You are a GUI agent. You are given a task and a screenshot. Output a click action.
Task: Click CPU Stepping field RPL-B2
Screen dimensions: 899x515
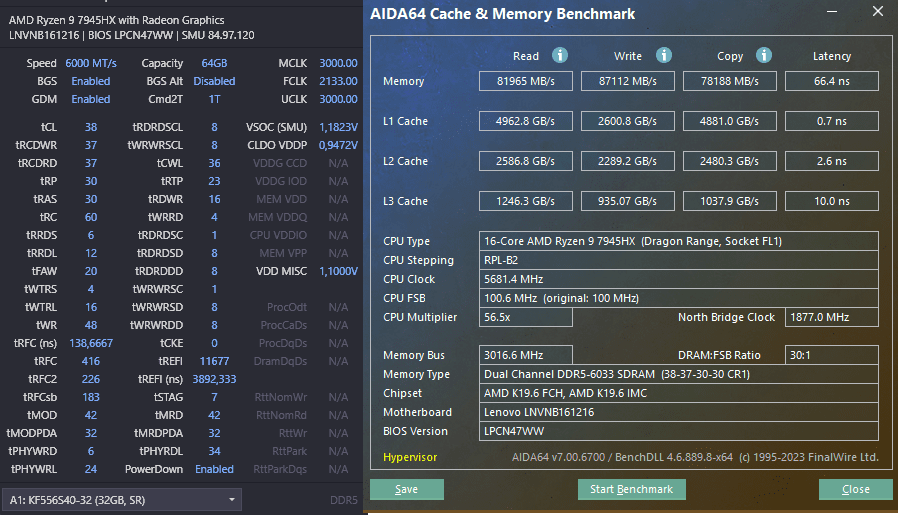(x=679, y=260)
